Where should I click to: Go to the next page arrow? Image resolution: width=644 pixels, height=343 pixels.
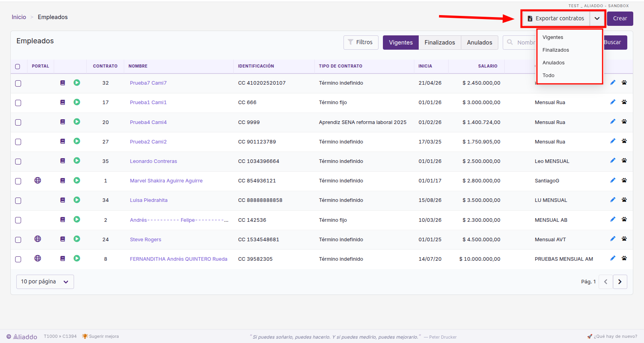(x=620, y=282)
